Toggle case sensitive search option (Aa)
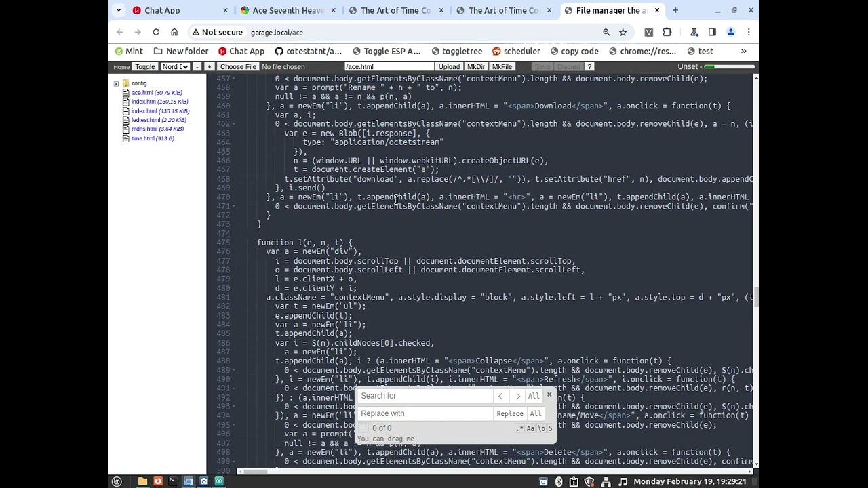868x488 pixels. pos(530,428)
